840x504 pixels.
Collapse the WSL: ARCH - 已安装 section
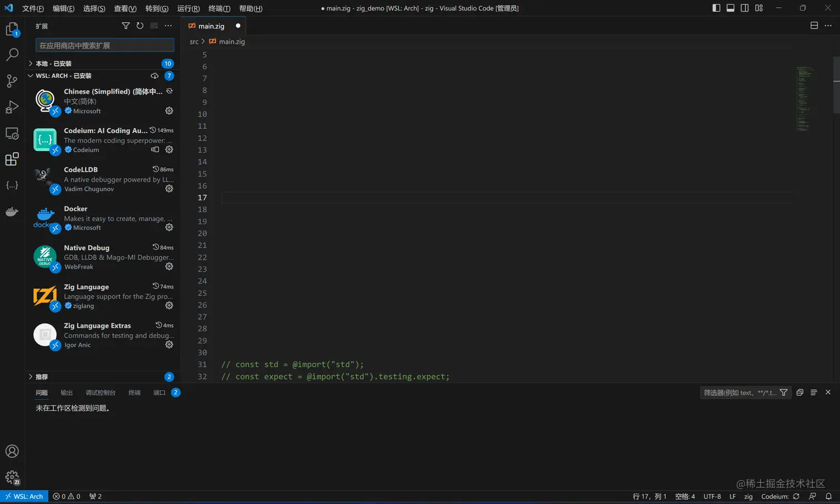(102, 76)
